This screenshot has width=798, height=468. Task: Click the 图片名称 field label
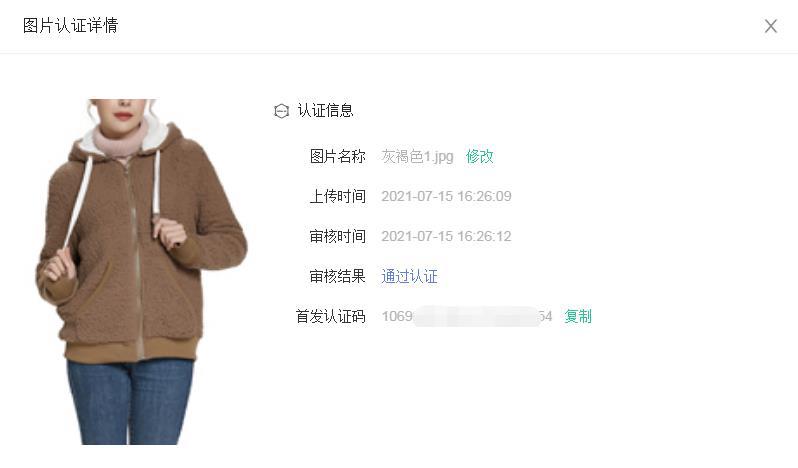(337, 156)
